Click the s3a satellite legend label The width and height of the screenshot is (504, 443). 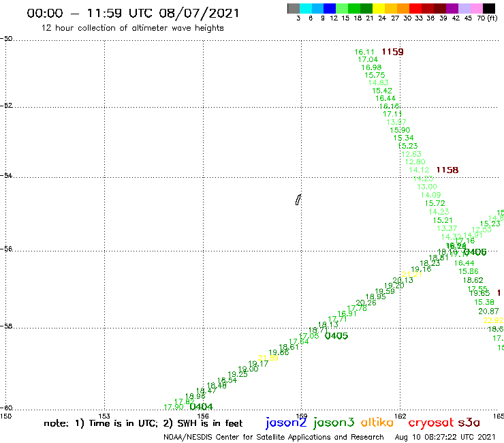[469, 423]
